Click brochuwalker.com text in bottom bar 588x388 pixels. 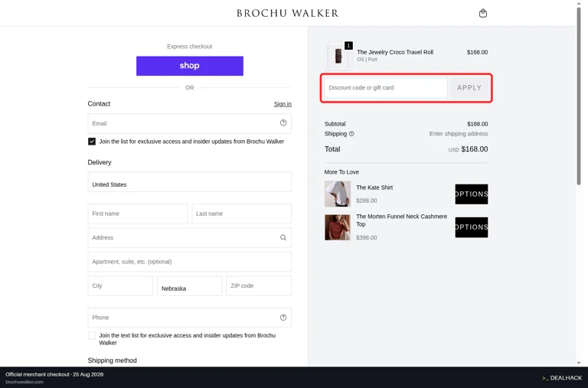[x=24, y=382]
